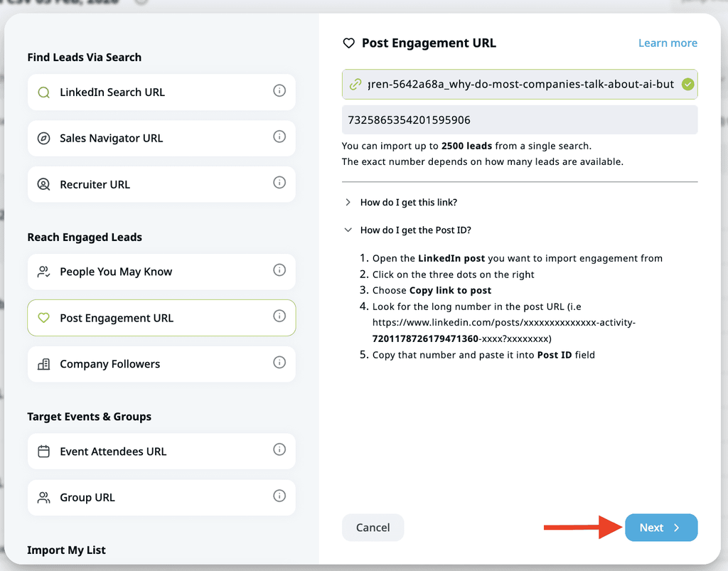
Task: Open info for Company Followers
Action: pos(279,362)
